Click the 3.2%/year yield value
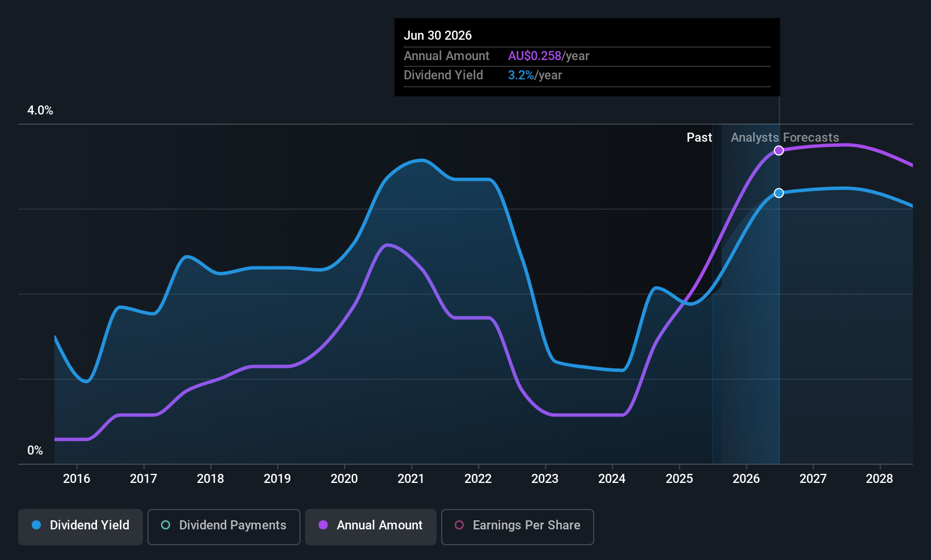 click(535, 75)
